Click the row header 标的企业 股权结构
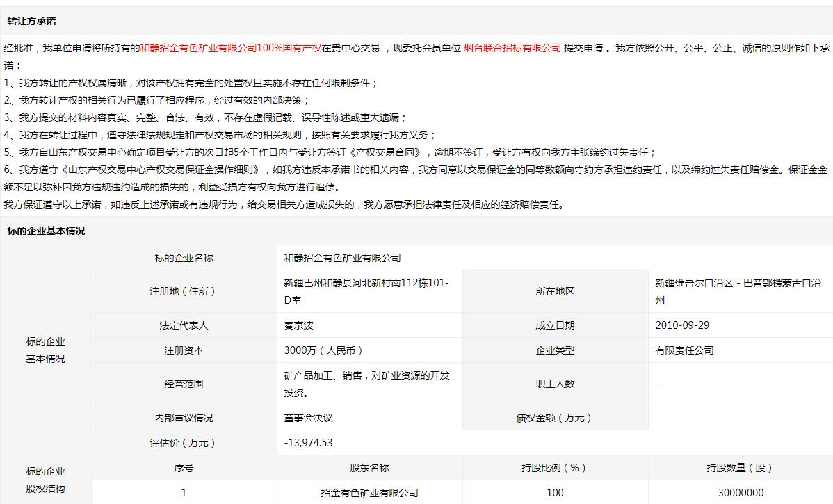This screenshot has width=833, height=504. coord(46,480)
